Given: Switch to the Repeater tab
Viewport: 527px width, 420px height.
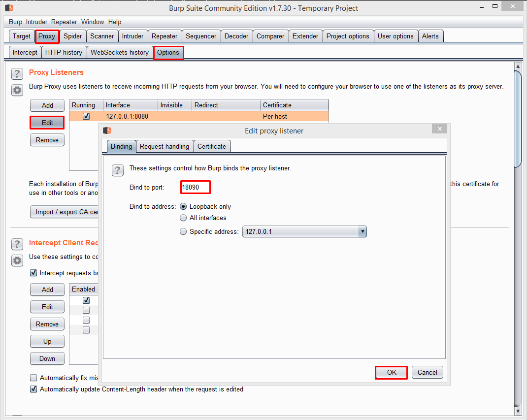Looking at the screenshot, I should click(x=165, y=36).
